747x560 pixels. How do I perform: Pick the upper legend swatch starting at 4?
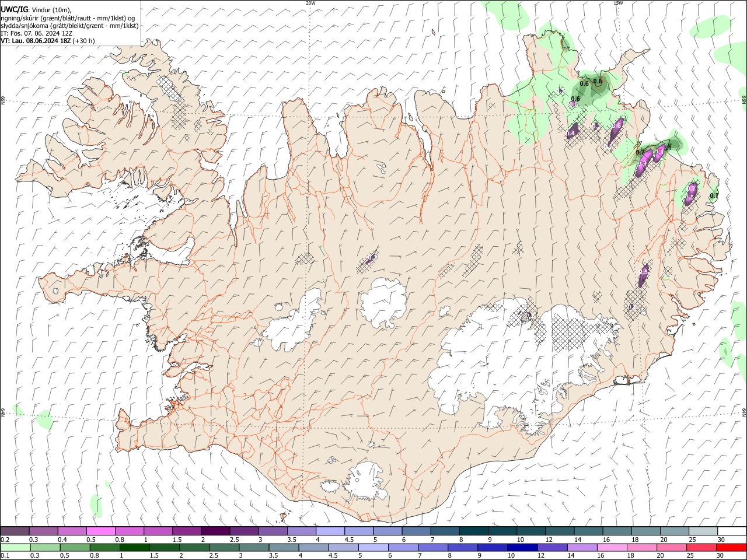pos(330,531)
